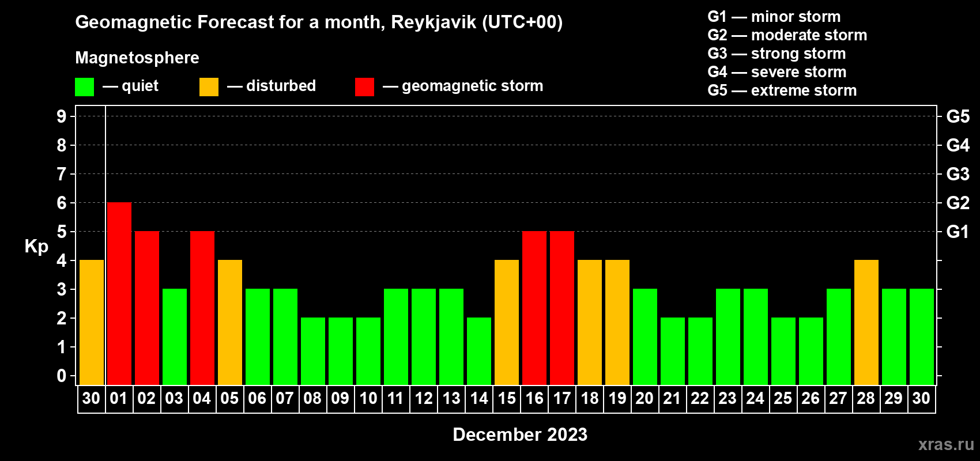The width and height of the screenshot is (980, 461).
Task: Select the orange bar for December 05
Action: pos(230,322)
